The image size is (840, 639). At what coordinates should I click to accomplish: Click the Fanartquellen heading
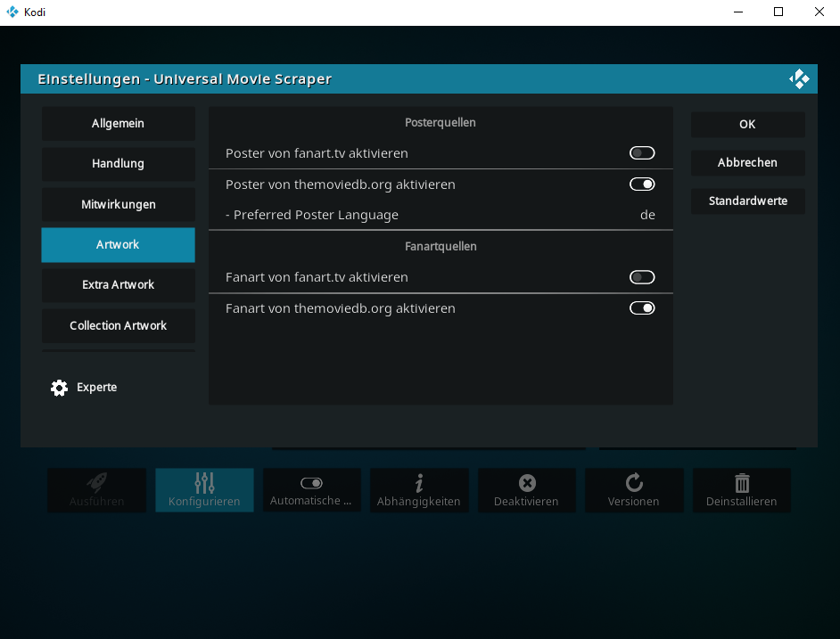click(441, 246)
